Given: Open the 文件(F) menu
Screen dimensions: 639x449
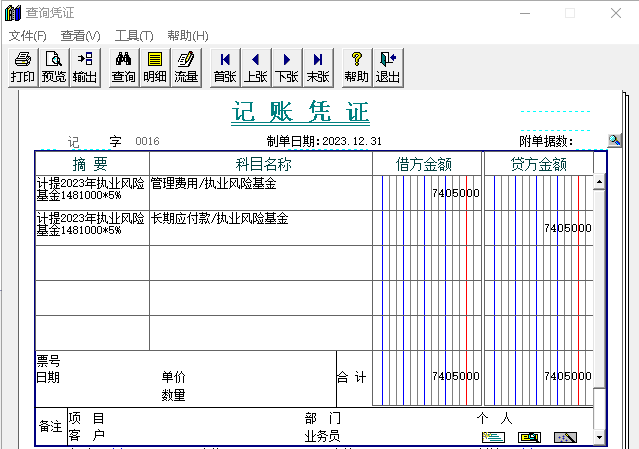Looking at the screenshot, I should pyautogui.click(x=28, y=36).
